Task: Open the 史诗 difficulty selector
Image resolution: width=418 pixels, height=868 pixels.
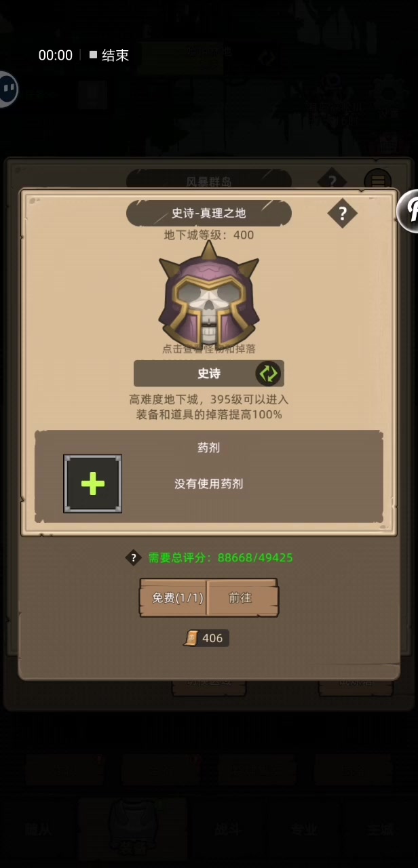Action: (x=209, y=374)
